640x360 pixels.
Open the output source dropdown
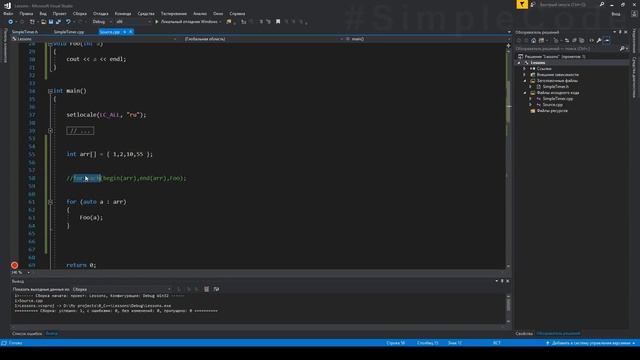coord(122,289)
